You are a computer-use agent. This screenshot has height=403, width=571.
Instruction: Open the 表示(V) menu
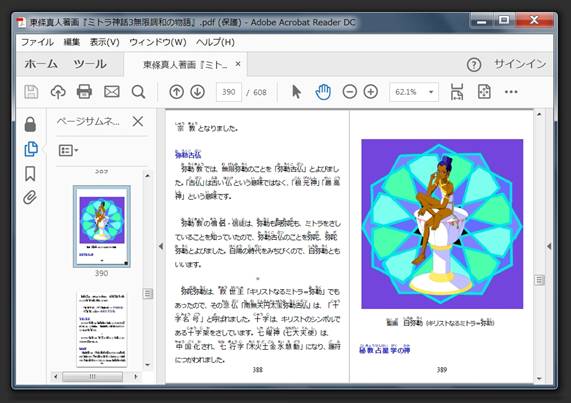click(x=105, y=42)
